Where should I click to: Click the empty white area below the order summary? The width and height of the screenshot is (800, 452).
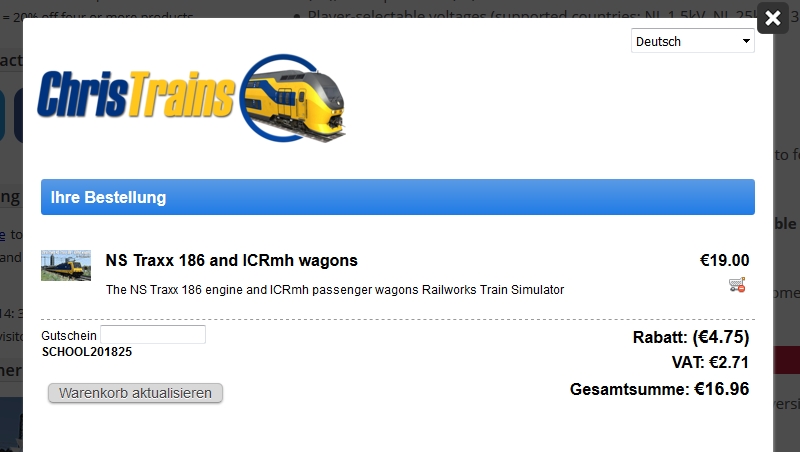point(398,431)
